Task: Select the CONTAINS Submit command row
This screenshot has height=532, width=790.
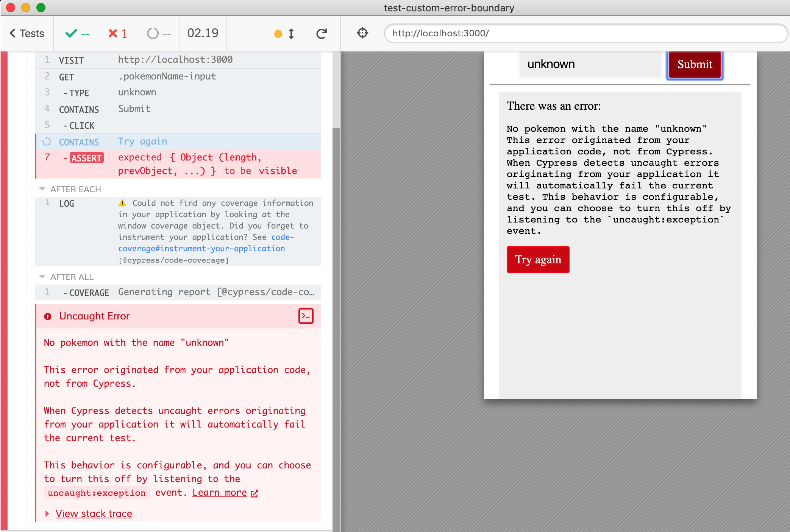Action: click(178, 109)
